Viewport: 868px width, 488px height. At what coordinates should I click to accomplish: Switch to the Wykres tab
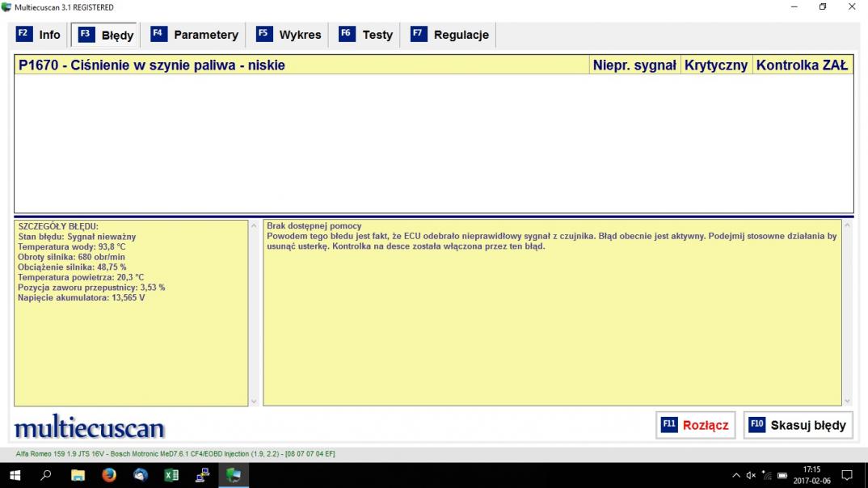click(x=289, y=35)
